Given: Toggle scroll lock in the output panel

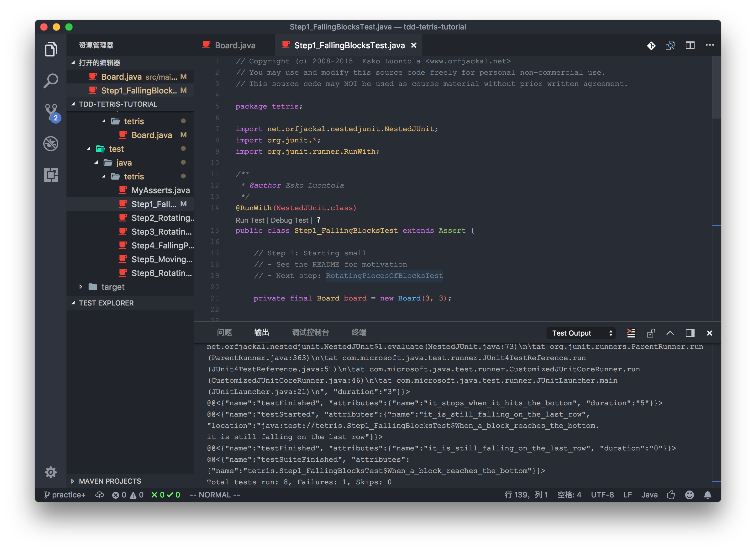Looking at the screenshot, I should 650,333.
